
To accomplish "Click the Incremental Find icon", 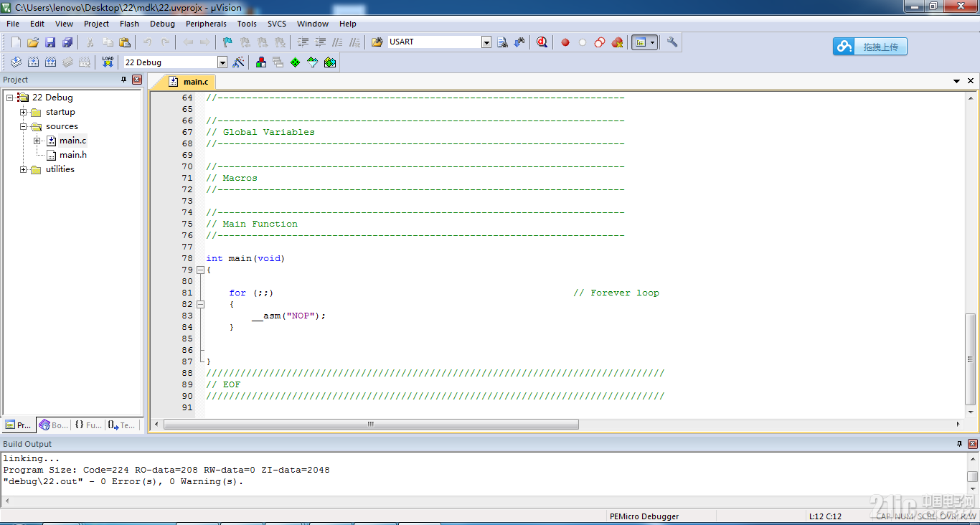I will pyautogui.click(x=519, y=42).
